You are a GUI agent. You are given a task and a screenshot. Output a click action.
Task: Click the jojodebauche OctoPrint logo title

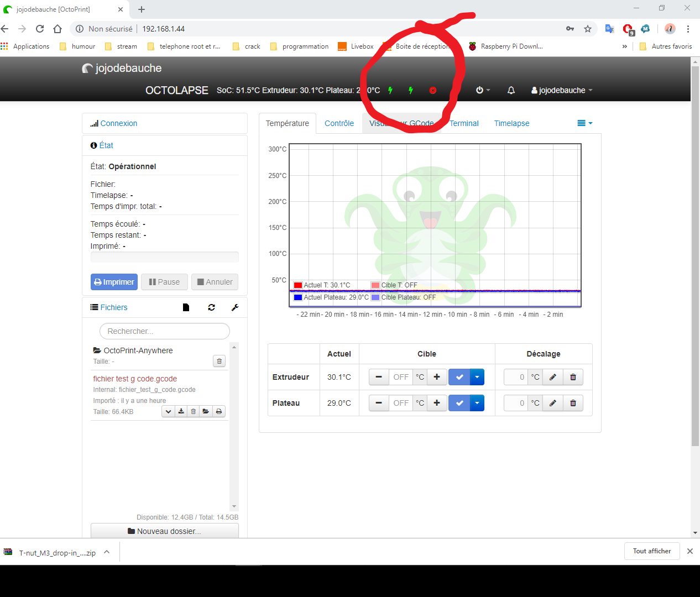coord(122,68)
